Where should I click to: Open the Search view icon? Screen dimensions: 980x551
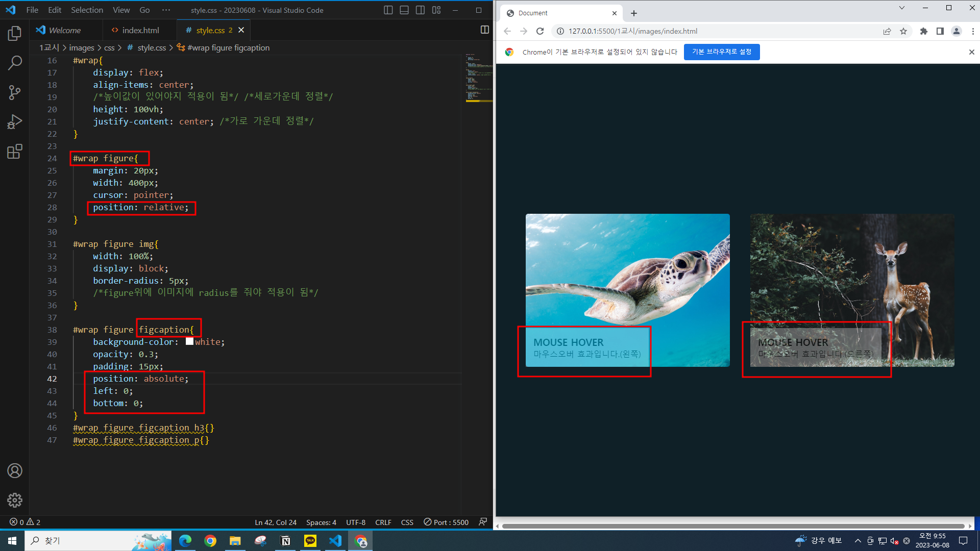(15, 63)
